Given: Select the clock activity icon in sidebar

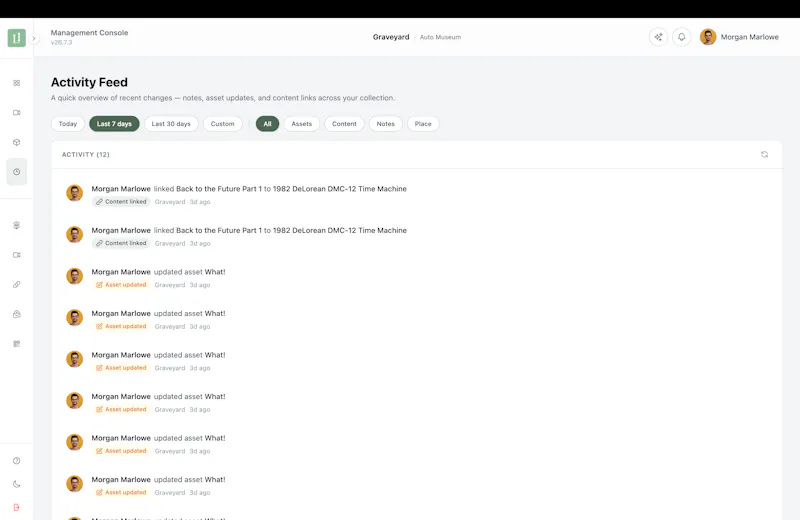Looking at the screenshot, I should 16,172.
